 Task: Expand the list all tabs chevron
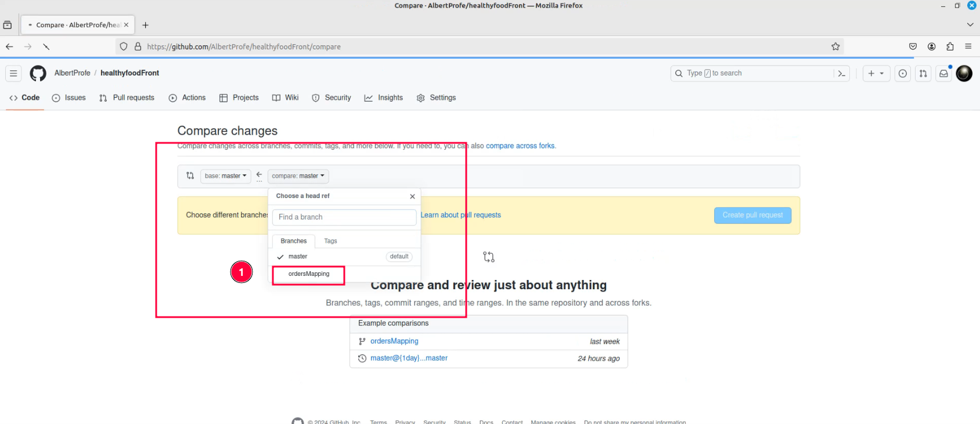tap(970, 25)
